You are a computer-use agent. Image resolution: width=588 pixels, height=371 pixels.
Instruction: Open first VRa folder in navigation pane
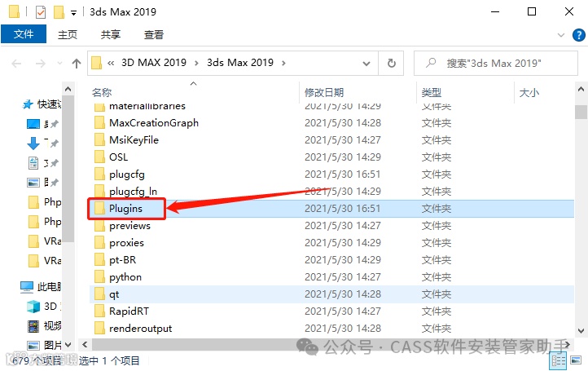tap(45, 241)
